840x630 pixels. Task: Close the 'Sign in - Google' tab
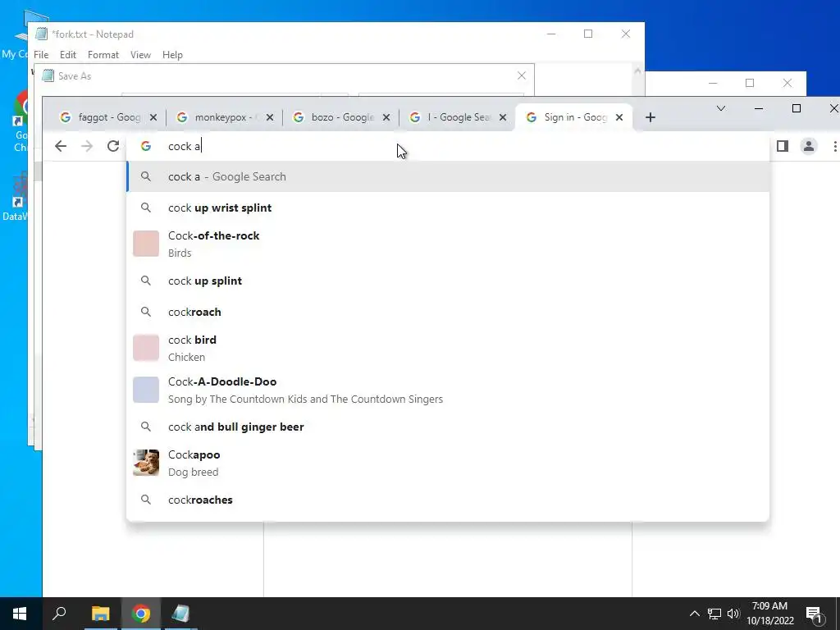[x=619, y=117]
